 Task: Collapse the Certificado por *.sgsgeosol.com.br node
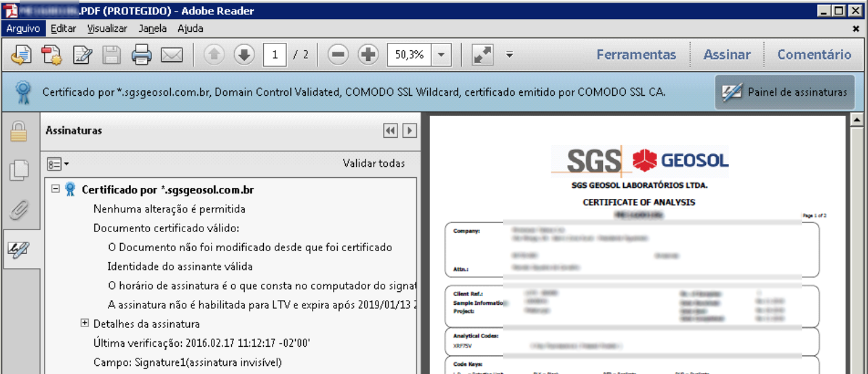[56, 189]
